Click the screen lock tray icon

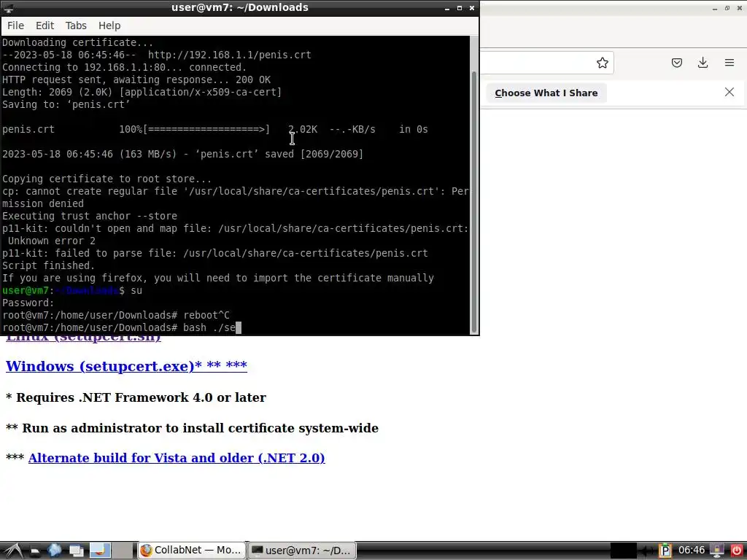(x=716, y=551)
